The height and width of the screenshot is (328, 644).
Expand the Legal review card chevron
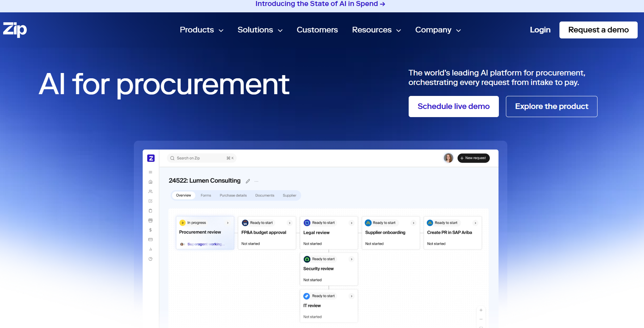coord(352,223)
